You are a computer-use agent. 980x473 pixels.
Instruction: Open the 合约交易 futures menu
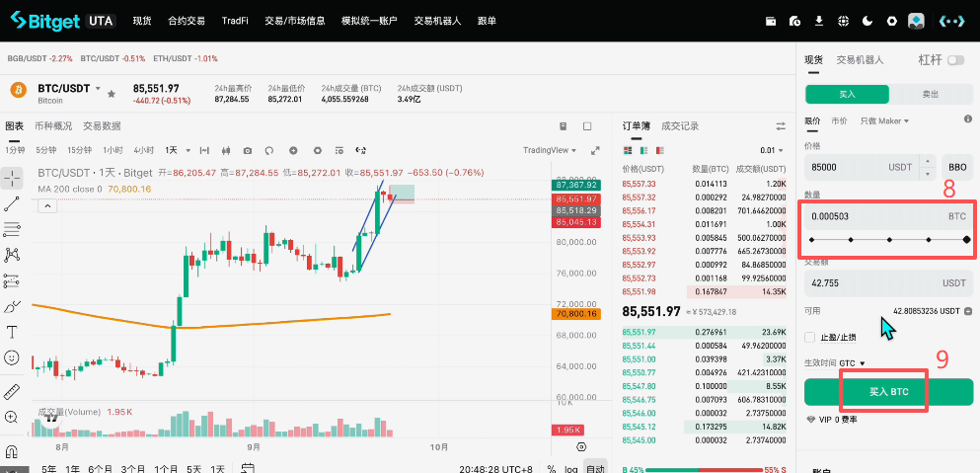pyautogui.click(x=187, y=21)
